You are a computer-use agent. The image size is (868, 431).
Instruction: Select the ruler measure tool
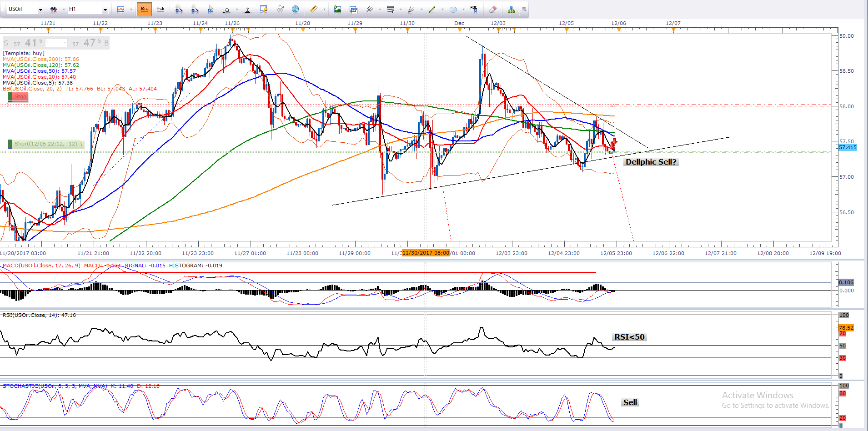[x=313, y=9]
